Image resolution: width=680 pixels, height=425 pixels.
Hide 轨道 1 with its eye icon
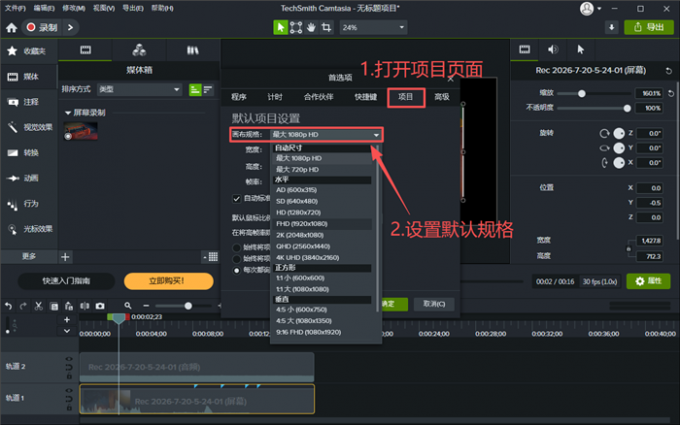click(69, 390)
